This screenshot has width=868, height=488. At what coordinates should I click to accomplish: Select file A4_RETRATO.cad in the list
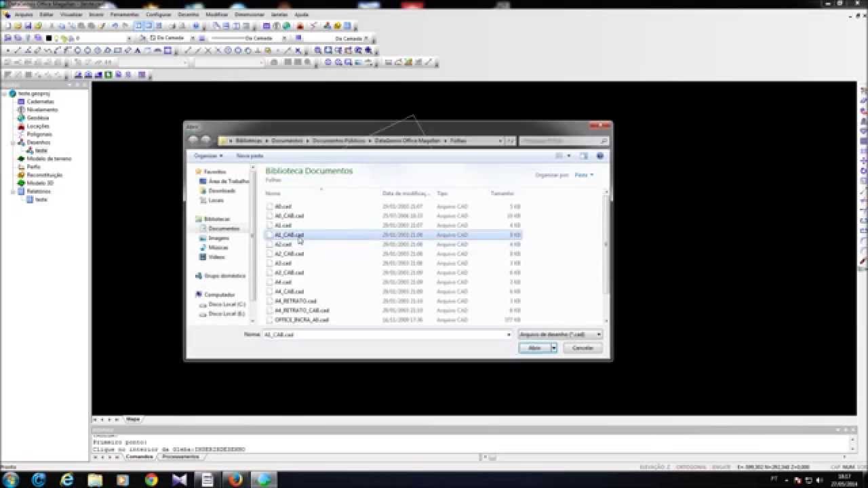tap(295, 301)
